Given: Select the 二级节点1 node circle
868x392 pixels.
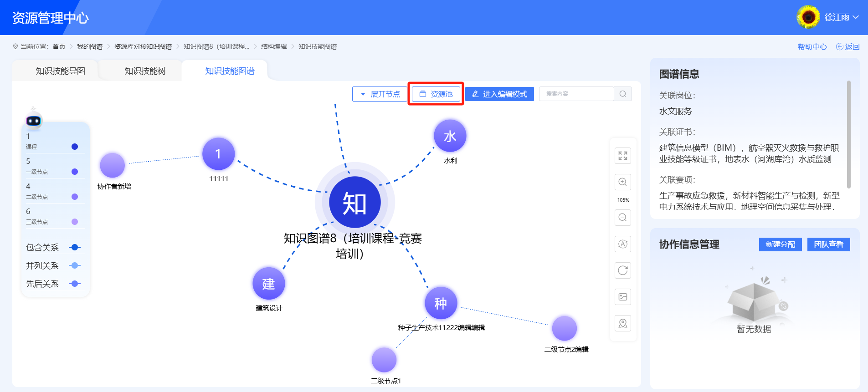Looking at the screenshot, I should (384, 360).
